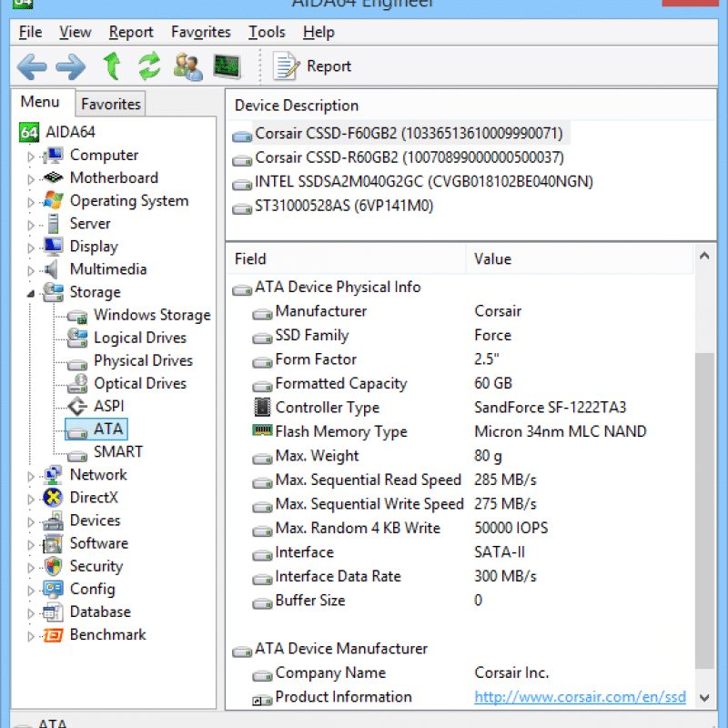Select the Display monitor icon
728x728 pixels.
53,246
